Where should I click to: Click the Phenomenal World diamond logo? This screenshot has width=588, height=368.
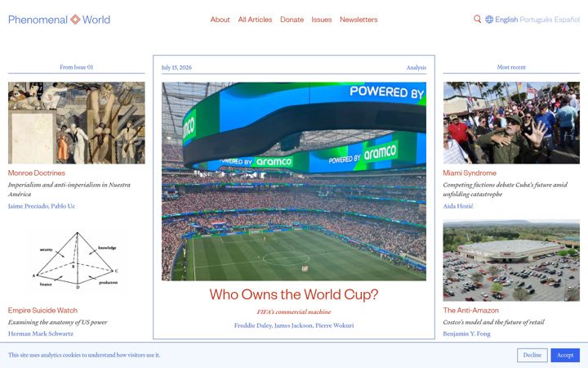coord(75,19)
